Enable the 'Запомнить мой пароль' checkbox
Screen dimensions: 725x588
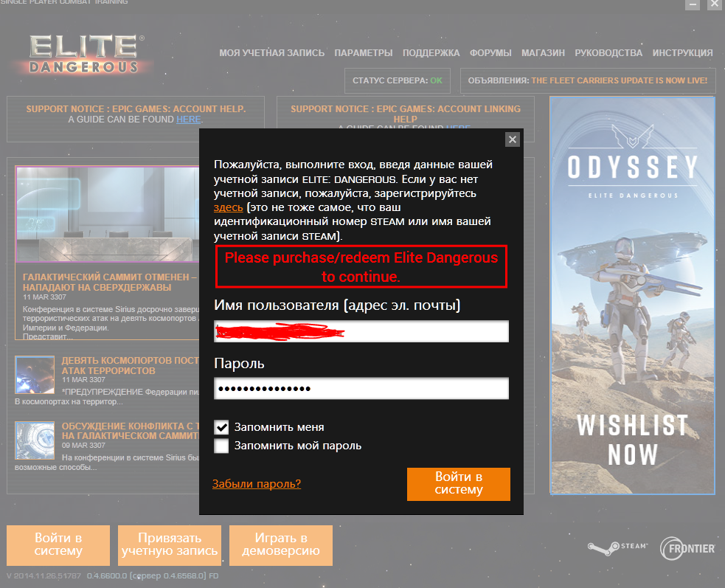(221, 446)
